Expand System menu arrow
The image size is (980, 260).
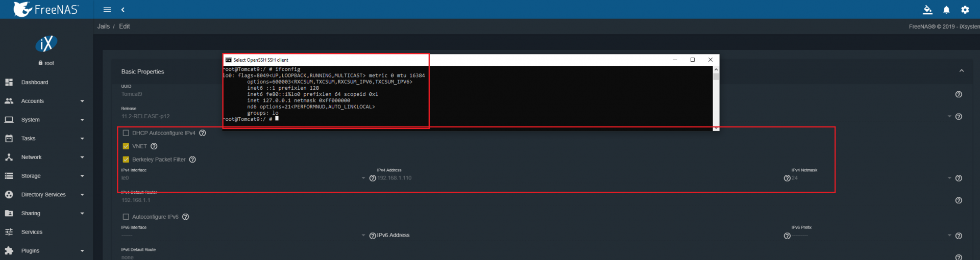coord(82,120)
